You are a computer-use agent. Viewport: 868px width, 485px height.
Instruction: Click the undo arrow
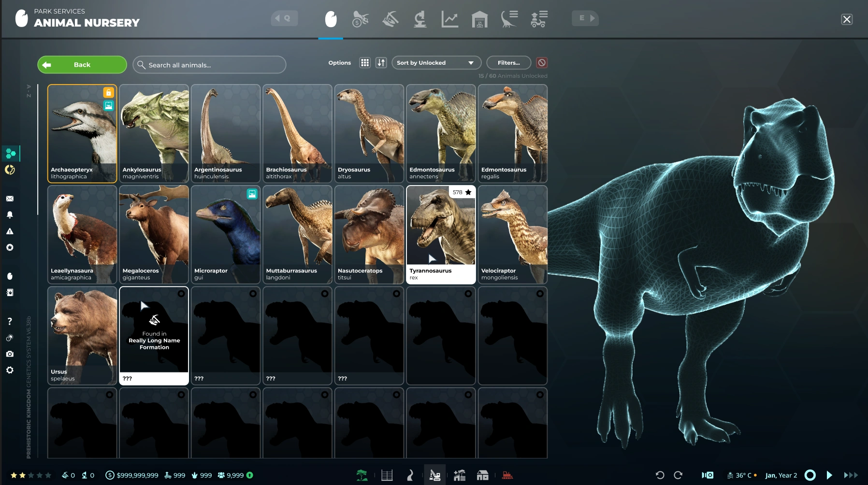660,475
